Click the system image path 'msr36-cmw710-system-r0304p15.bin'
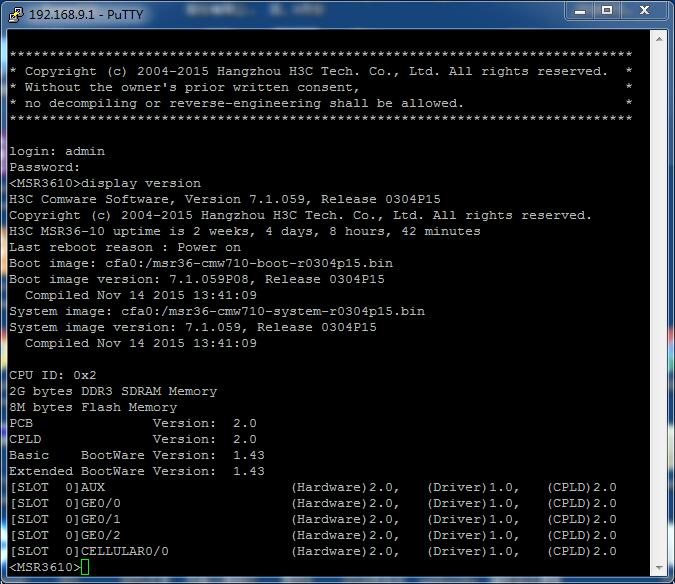Viewport: 675px width, 584px height. pos(293,312)
